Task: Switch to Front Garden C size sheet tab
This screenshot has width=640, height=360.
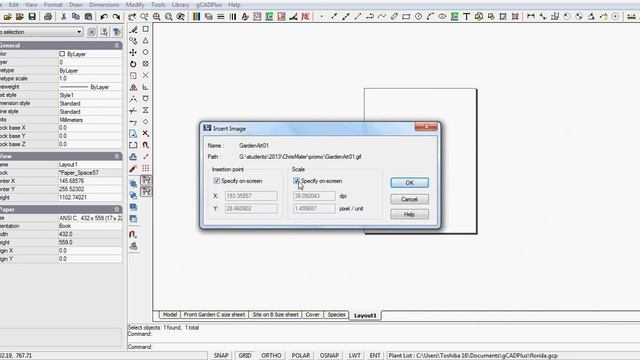Action: pos(214,315)
